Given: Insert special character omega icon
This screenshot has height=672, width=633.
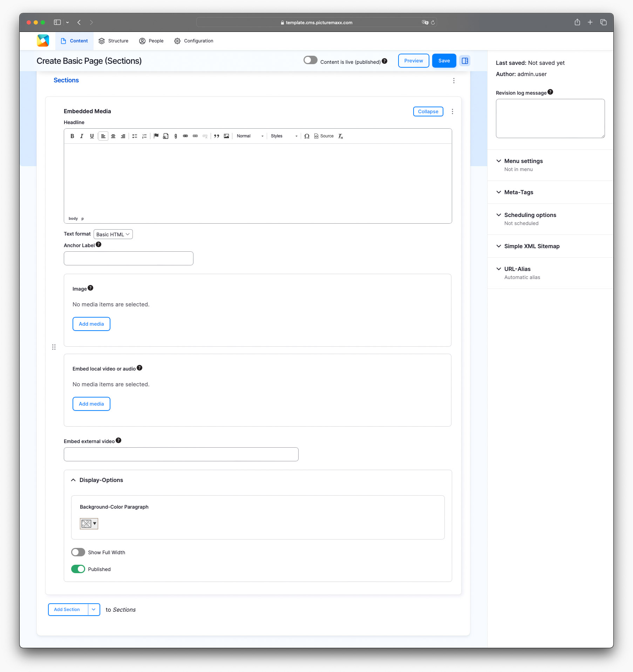Looking at the screenshot, I should tap(307, 136).
